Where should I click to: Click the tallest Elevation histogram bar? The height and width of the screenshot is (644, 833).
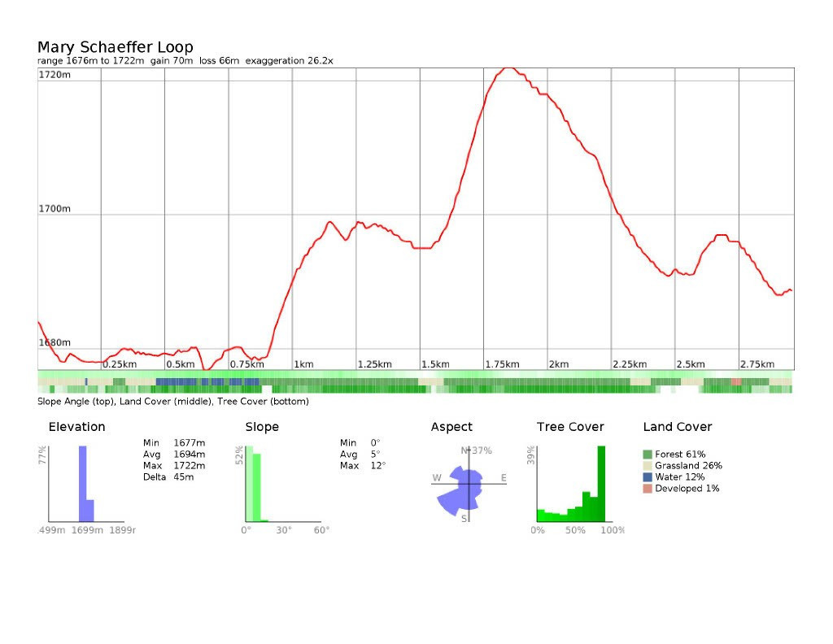coord(82,483)
